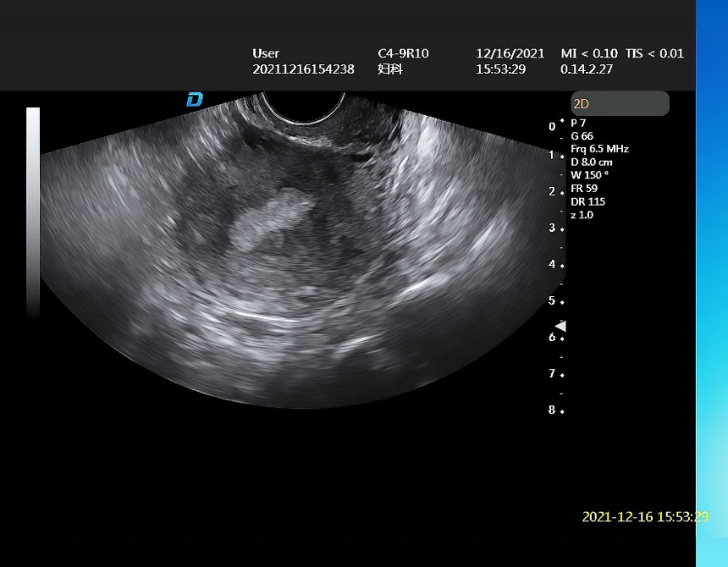Click patient ID 20211216154238
This screenshot has height=567, width=728.
coord(303,69)
